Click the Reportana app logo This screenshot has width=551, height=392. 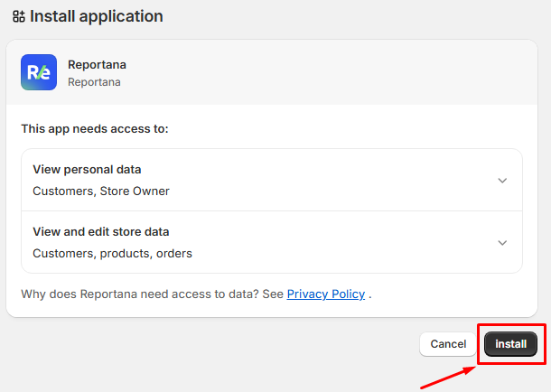point(39,73)
